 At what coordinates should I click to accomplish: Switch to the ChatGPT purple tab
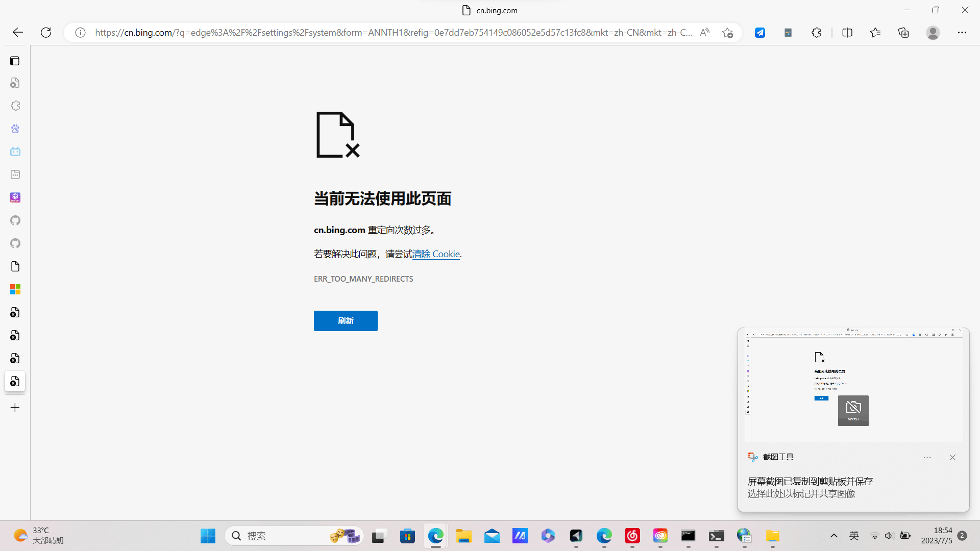click(x=15, y=197)
